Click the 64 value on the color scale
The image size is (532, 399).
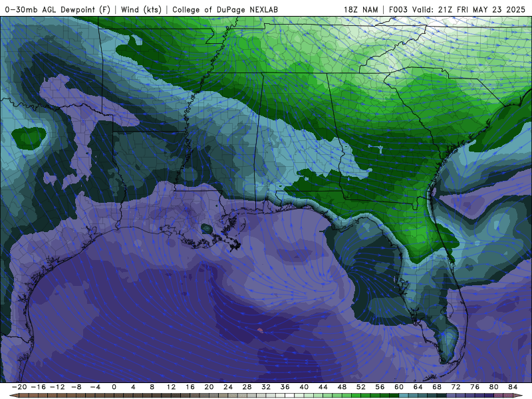(x=418, y=387)
